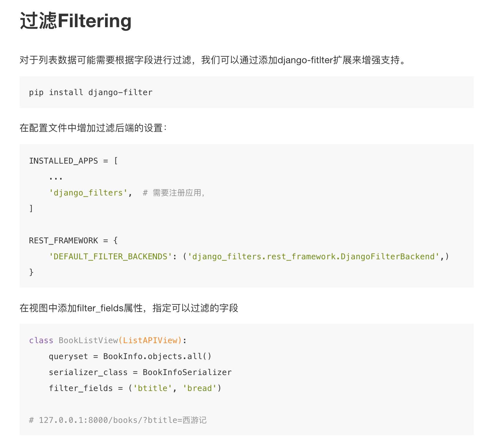
Task: Click the 在配置文件中增加过滤后端的设置 paragraph
Action: [x=93, y=128]
